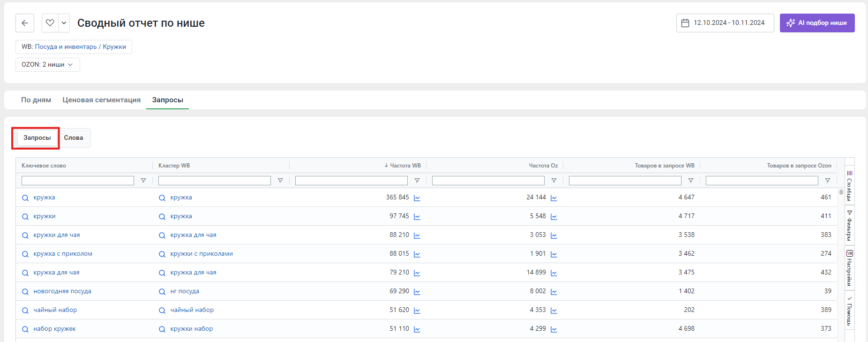Viewport: 868px width, 342px height.
Task: Focus the Частота Oz filter input
Action: point(488,181)
